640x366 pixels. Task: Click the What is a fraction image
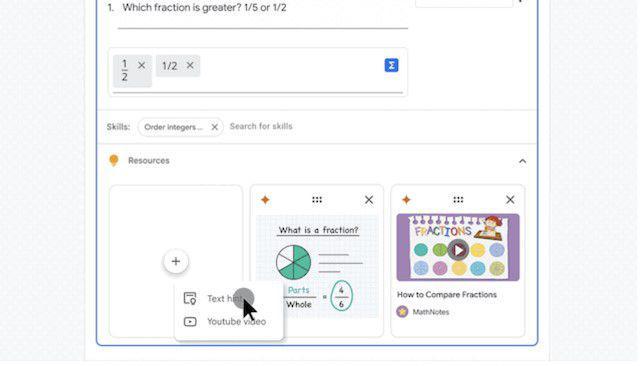(x=317, y=267)
